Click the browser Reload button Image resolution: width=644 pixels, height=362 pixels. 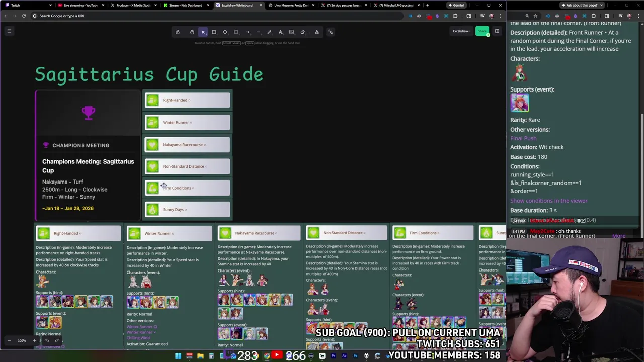(x=24, y=16)
